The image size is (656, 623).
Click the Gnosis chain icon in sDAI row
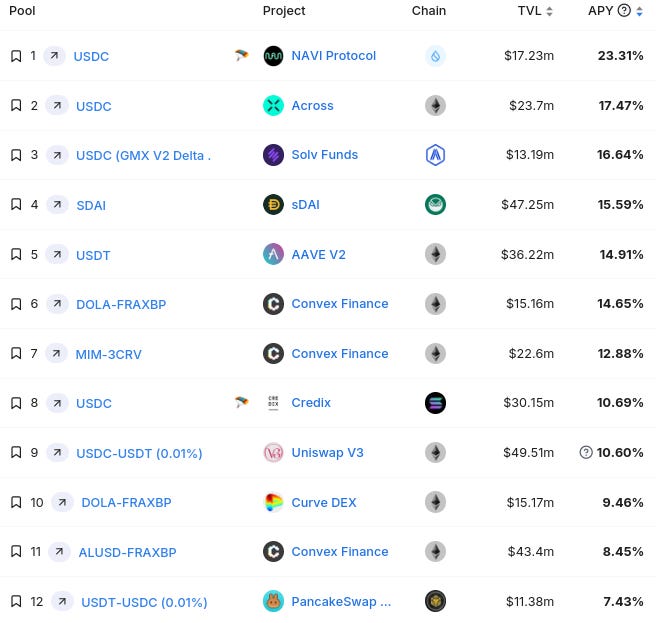[435, 205]
